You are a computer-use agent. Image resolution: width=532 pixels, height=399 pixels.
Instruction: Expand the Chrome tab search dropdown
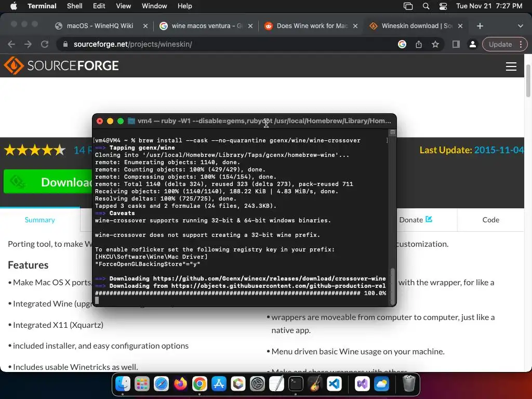(x=520, y=26)
